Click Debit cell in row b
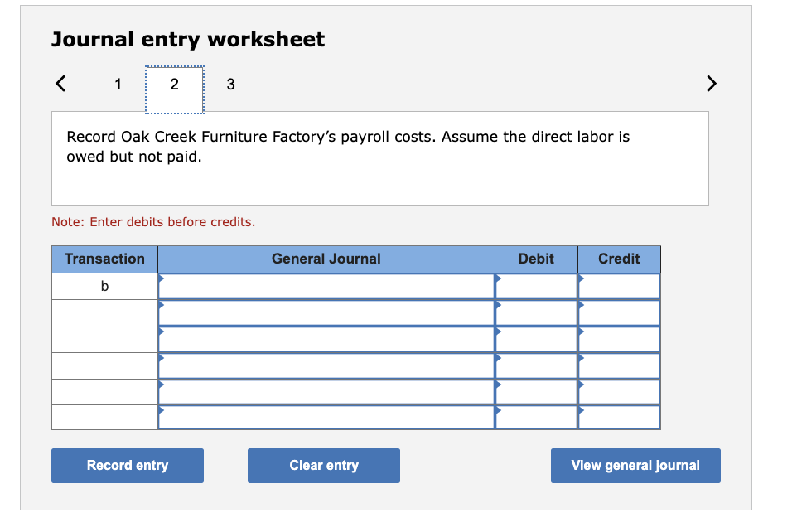The height and width of the screenshot is (532, 797). 536,287
